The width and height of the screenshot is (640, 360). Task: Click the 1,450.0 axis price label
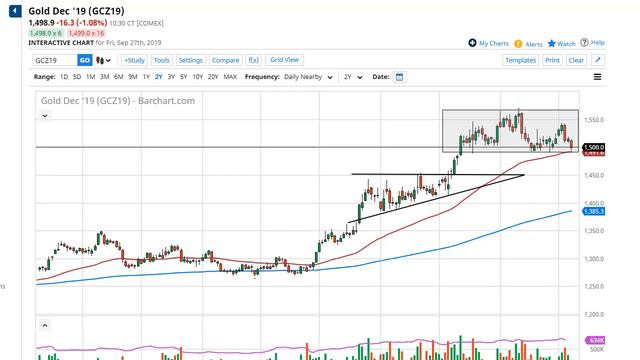(x=594, y=176)
